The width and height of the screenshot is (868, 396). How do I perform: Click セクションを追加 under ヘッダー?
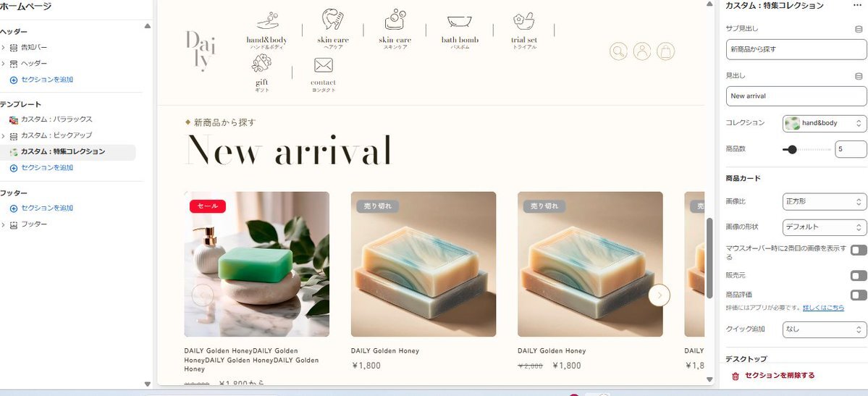click(x=47, y=80)
